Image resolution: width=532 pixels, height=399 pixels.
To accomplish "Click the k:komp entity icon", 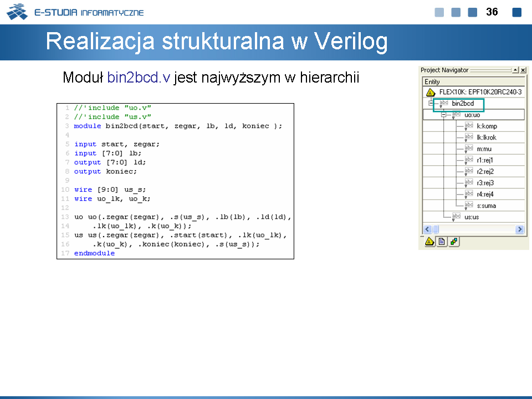I will (x=468, y=126).
